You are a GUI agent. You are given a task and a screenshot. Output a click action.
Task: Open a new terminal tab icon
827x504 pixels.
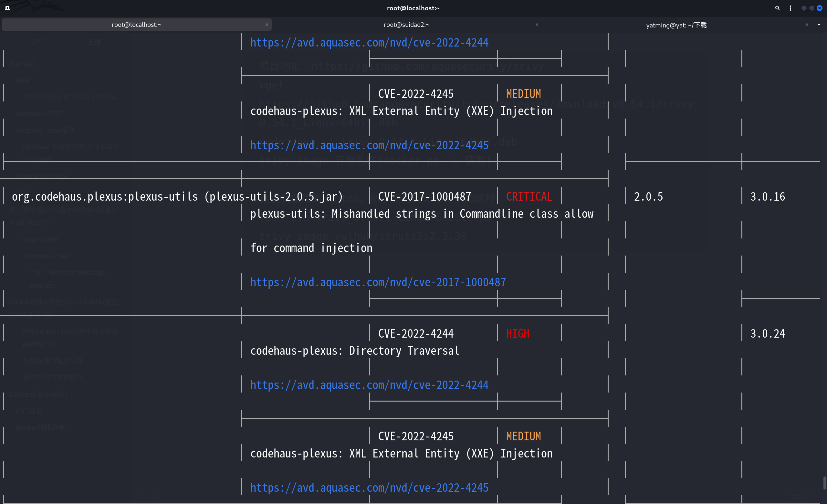tap(7, 8)
